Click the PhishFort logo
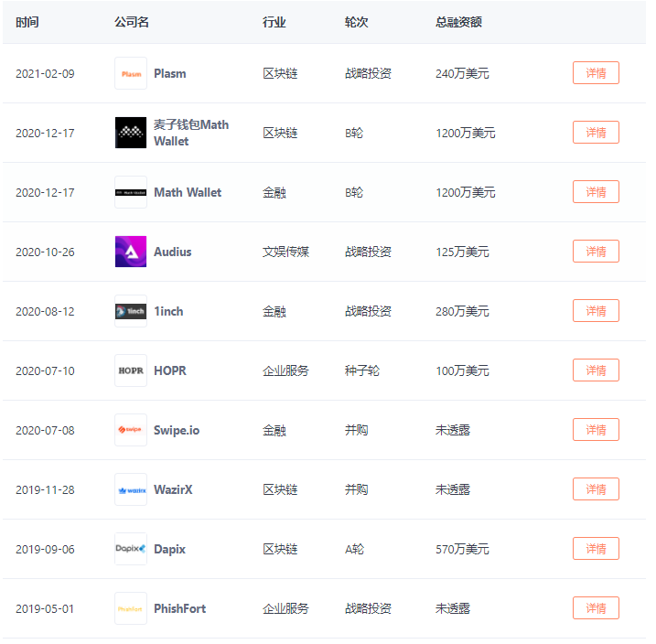 (131, 607)
